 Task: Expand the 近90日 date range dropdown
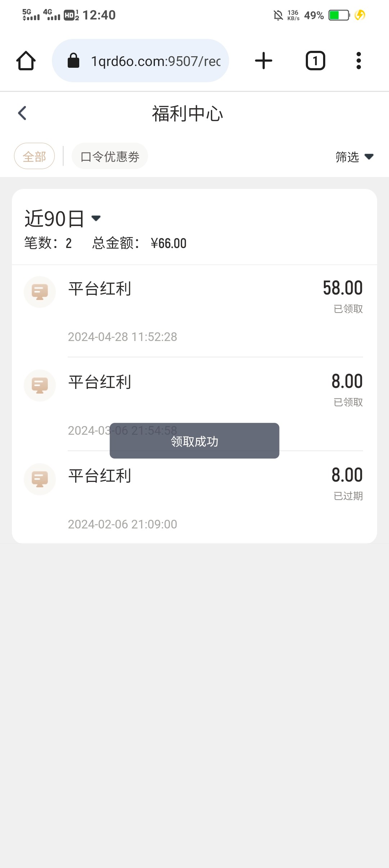(x=63, y=218)
